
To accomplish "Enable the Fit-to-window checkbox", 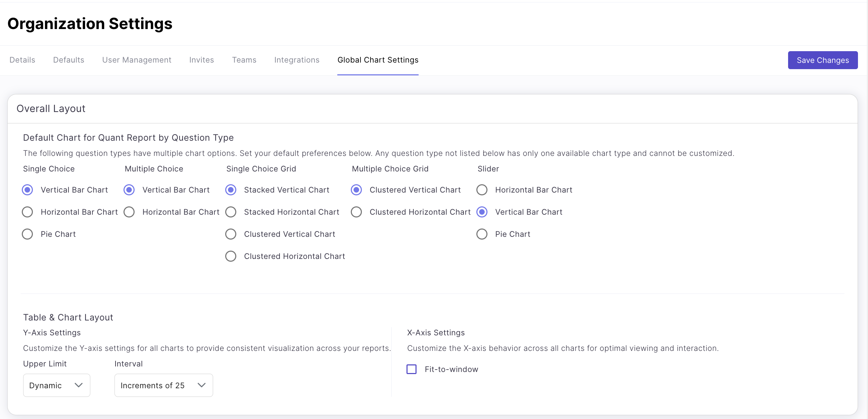I will (x=411, y=369).
